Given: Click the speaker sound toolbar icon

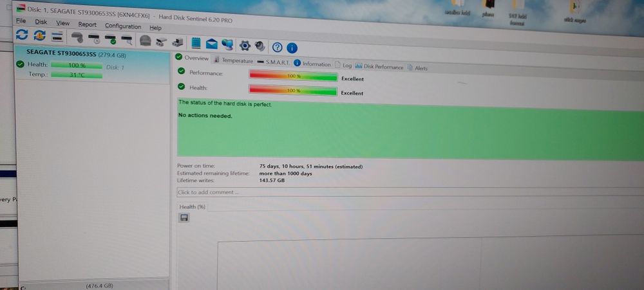Looking at the screenshot, I should coord(260,46).
